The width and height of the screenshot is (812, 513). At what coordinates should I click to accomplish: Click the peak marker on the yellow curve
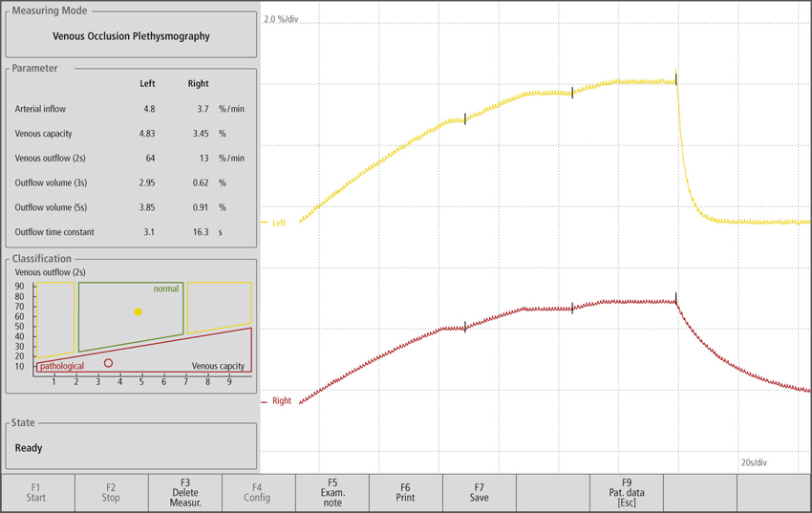click(676, 79)
